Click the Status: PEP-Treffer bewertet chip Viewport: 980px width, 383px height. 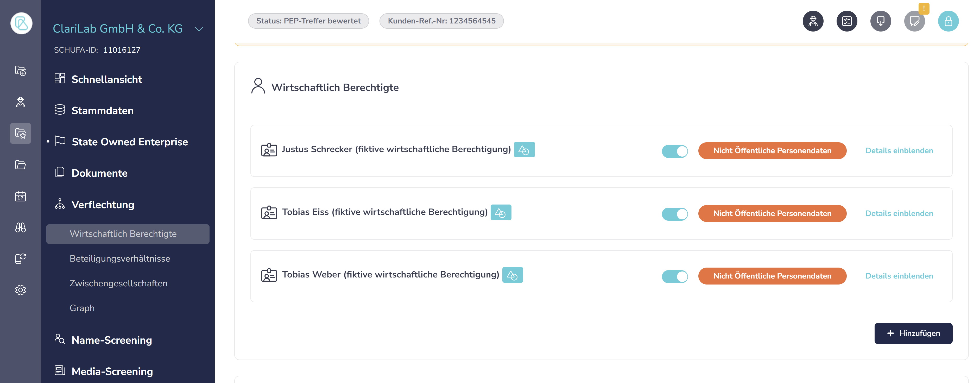(x=308, y=21)
